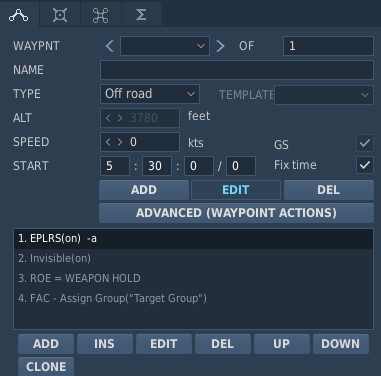Click the NAME input field
The width and height of the screenshot is (381, 376).
click(x=237, y=70)
